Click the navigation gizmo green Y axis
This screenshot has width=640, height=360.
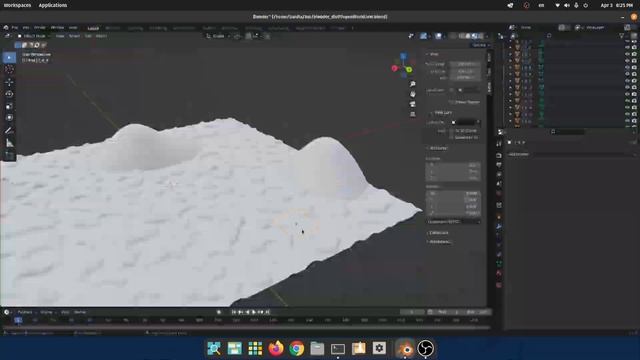click(x=409, y=70)
